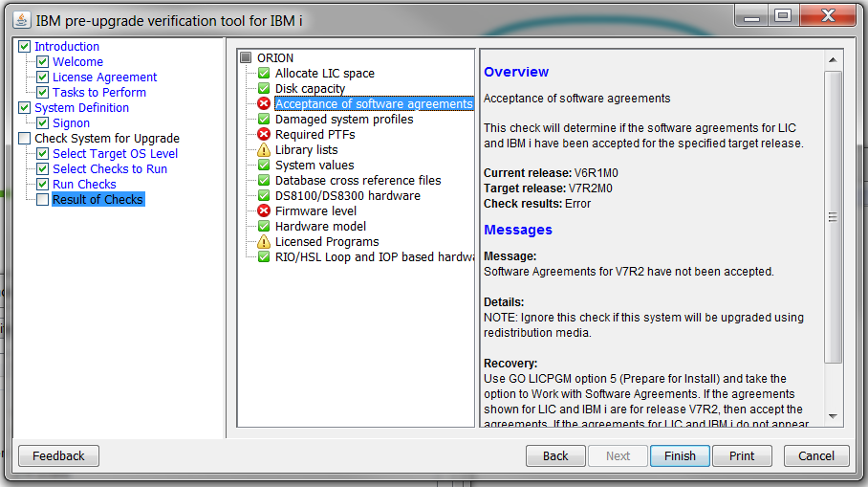This screenshot has height=487, width=868.
Task: Click the green check icon beside Allocate LIC space
Action: pos(264,73)
